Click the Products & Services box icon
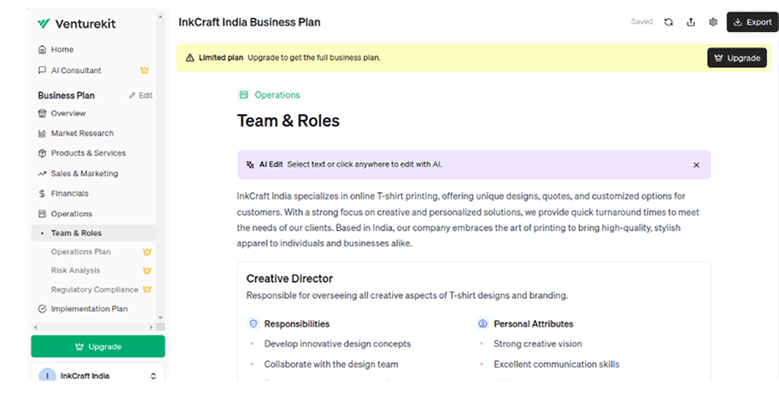 (x=42, y=153)
